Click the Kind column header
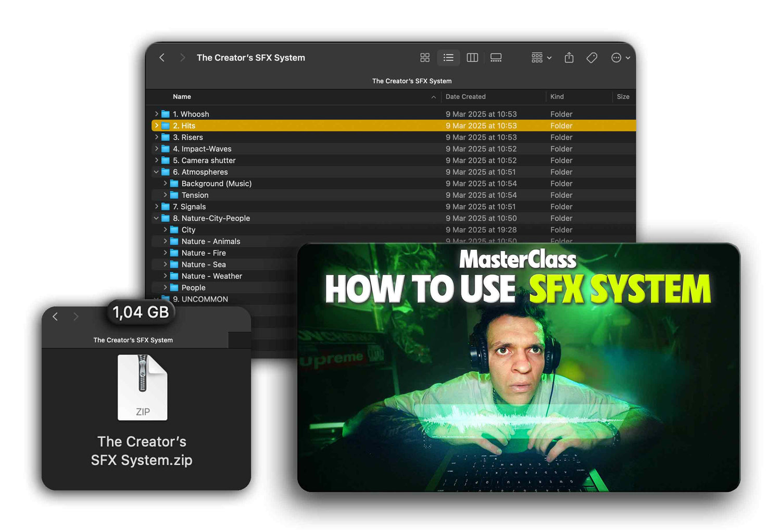Viewport: 781px width, 532px height. click(557, 97)
